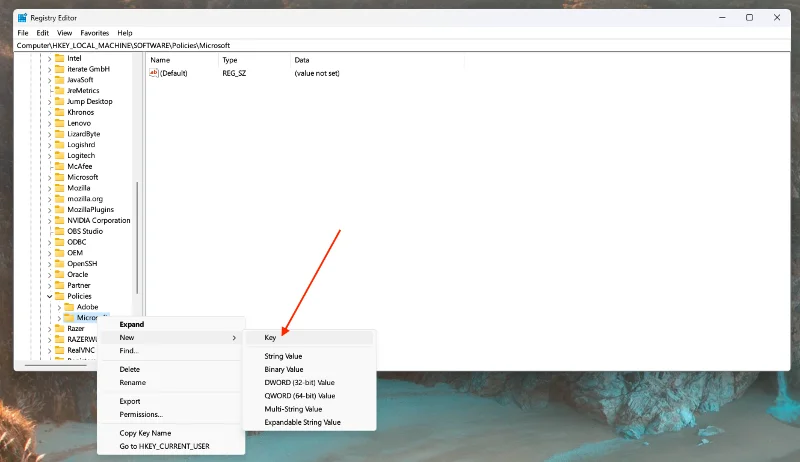Click the tree pane horizontal scrollbar
This screenshot has width=800, height=462.
pos(56,365)
